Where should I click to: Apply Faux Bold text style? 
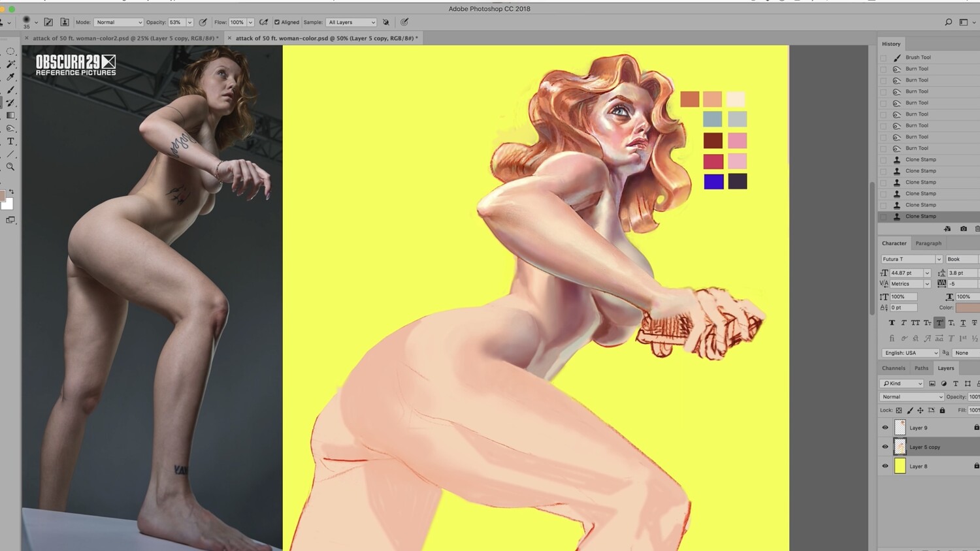coord(892,323)
